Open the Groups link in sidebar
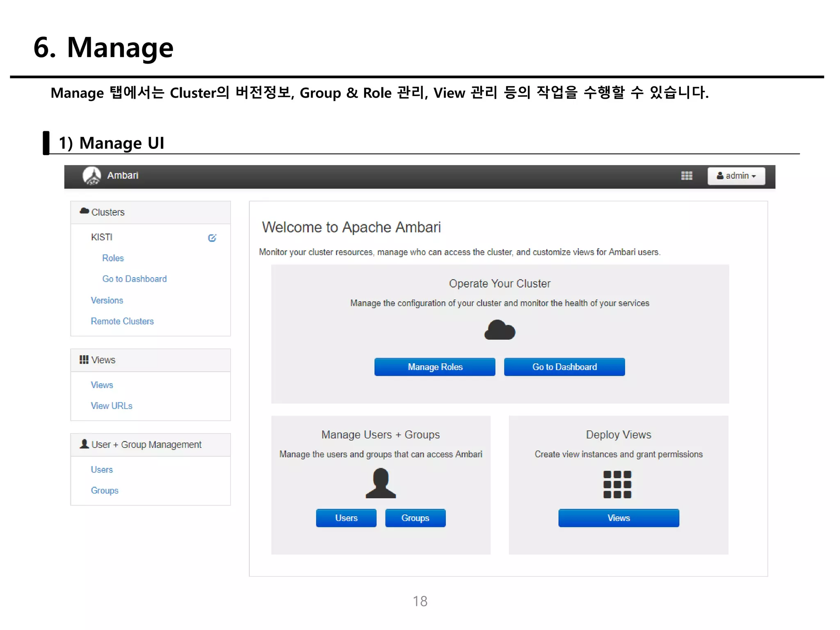840x630 pixels. coord(105,491)
